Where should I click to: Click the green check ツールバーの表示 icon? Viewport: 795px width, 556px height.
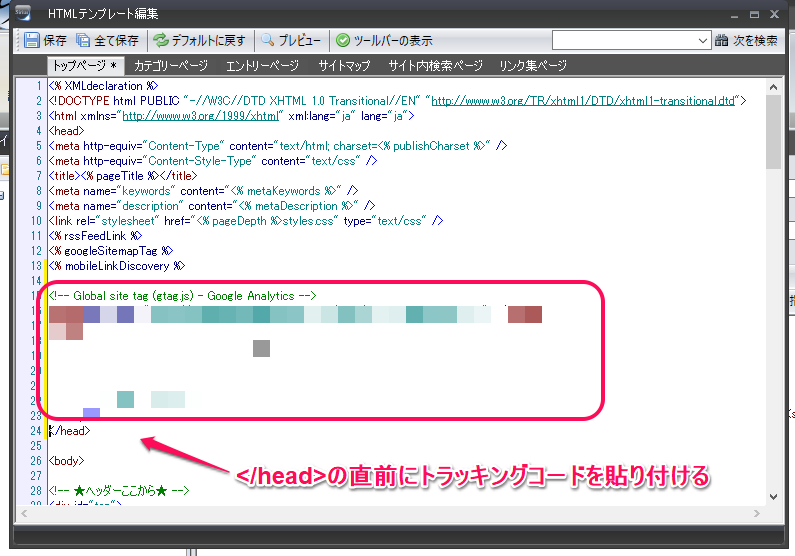tap(343, 41)
